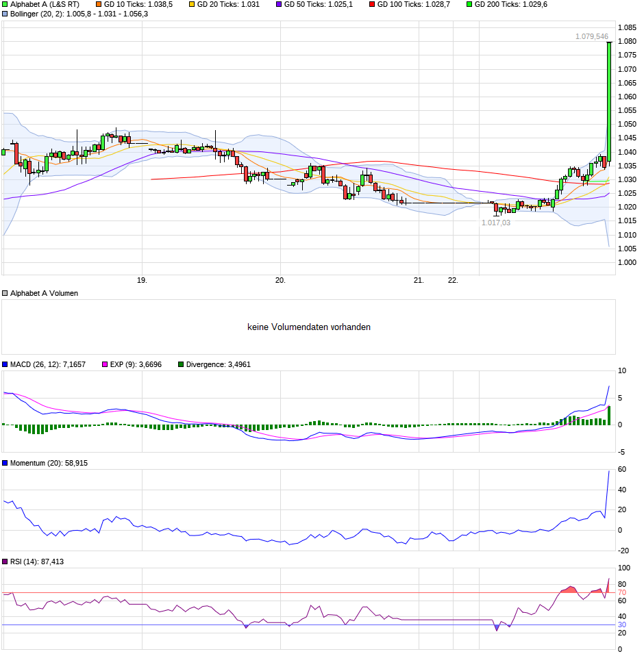
Task: Click the RSI oversold level 30 label
Action: click(x=622, y=625)
